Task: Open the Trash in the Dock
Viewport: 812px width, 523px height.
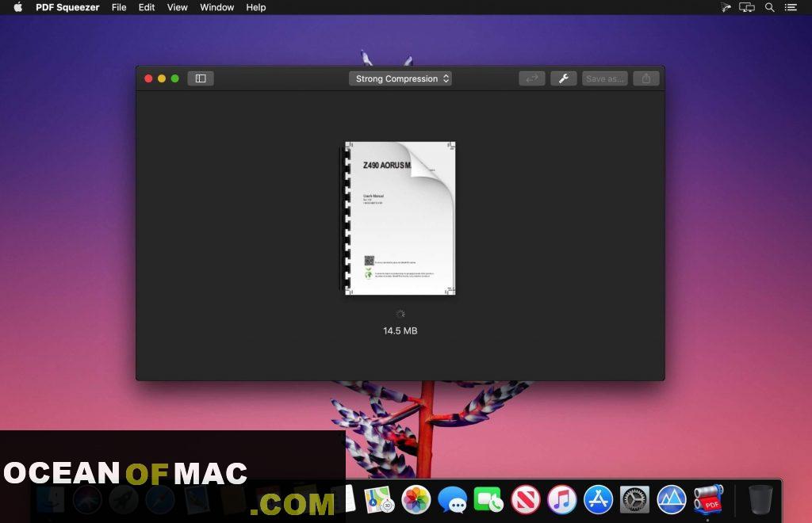Action: (760, 500)
